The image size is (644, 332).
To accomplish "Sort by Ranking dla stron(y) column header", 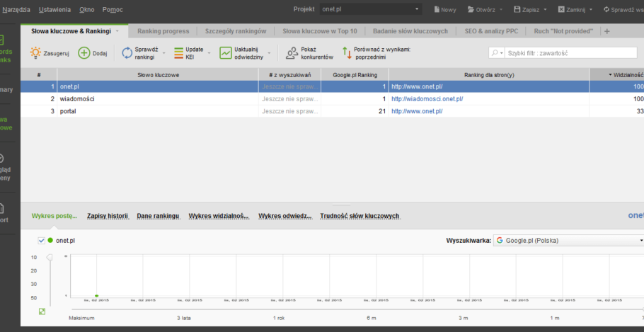I will click(x=489, y=75).
